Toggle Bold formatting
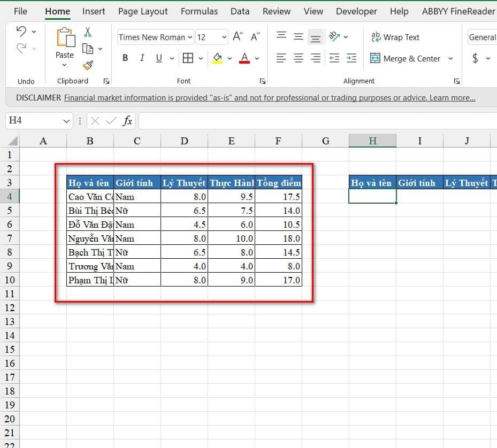This screenshot has width=497, height=448. point(125,58)
